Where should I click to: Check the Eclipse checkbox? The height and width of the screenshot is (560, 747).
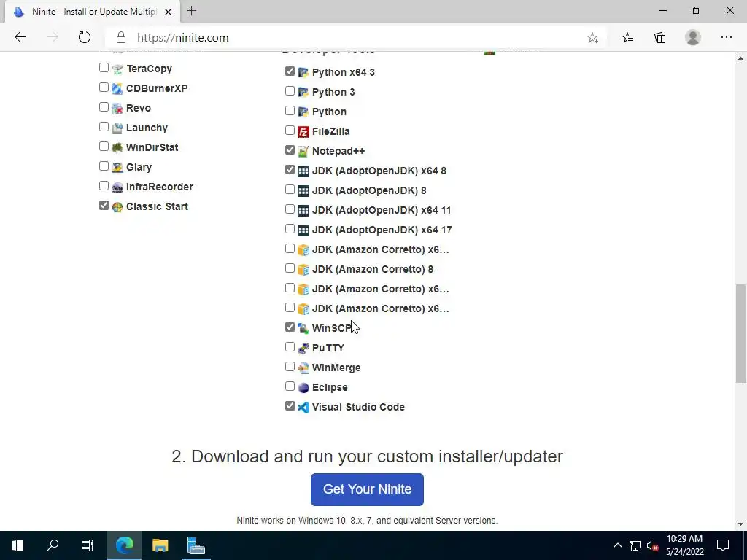click(x=290, y=386)
